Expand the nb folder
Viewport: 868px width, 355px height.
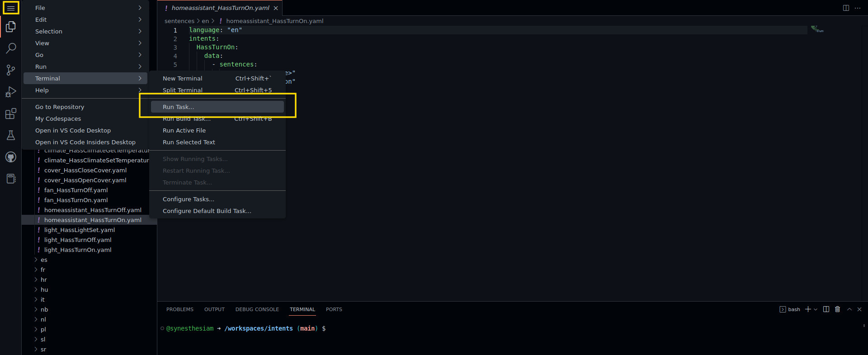[89, 309]
